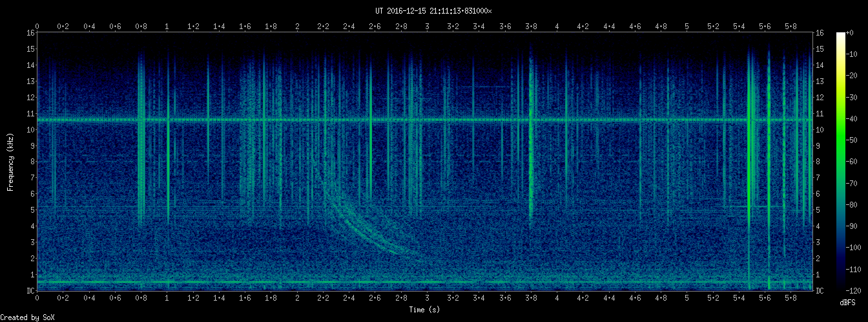Image resolution: width=868 pixels, height=322 pixels.
Task: Click the 'Time (s)' axis label
Action: click(x=424, y=310)
